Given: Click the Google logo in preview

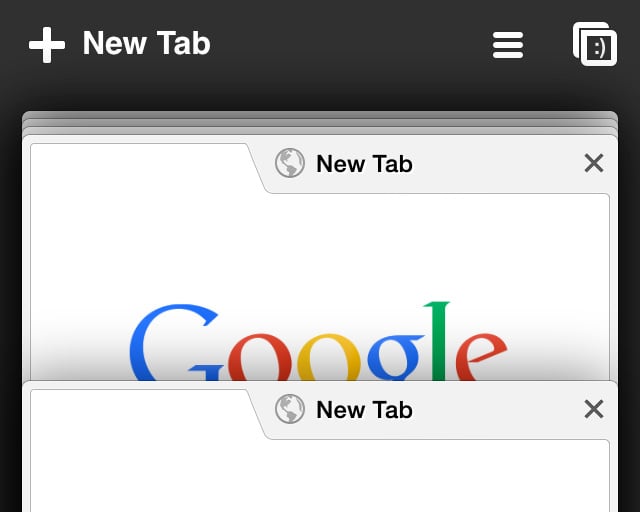Looking at the screenshot, I should (x=318, y=341).
